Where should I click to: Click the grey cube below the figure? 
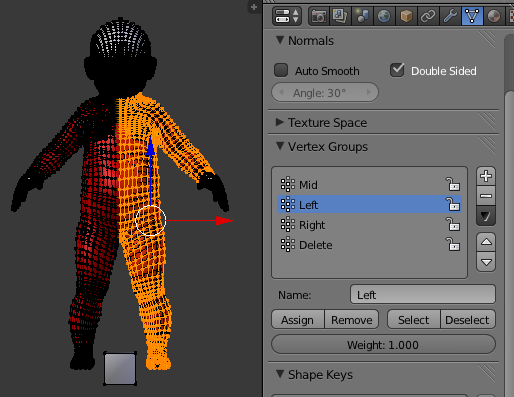120,368
